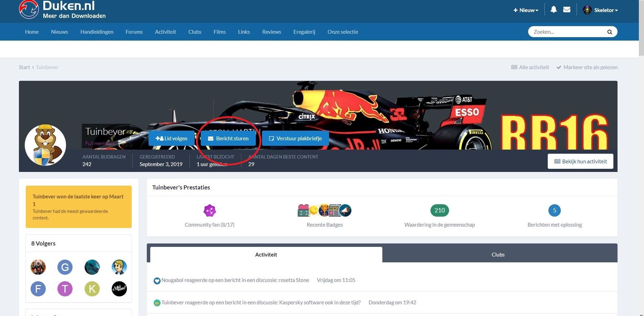Open the follower avatar with letter K

pos(92,289)
